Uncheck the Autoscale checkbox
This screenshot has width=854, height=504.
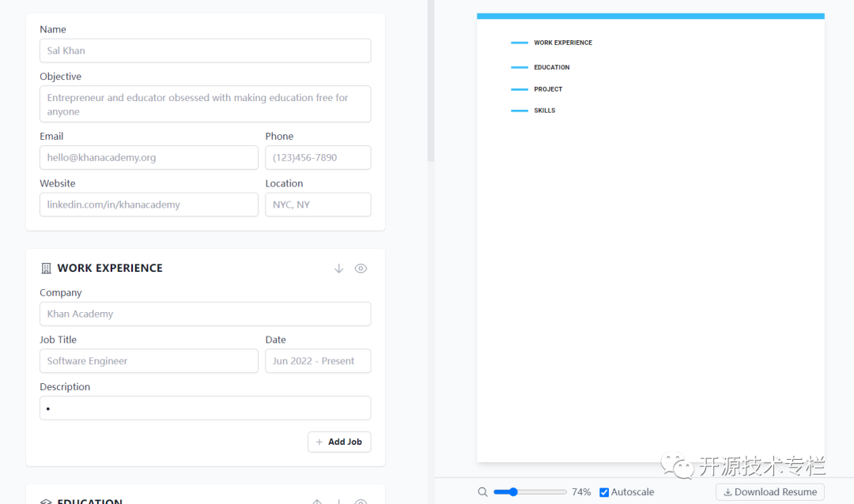pyautogui.click(x=604, y=493)
